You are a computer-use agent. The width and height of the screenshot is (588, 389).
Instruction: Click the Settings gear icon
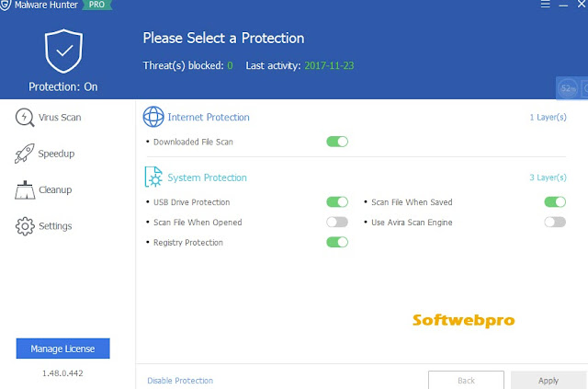[25, 225]
